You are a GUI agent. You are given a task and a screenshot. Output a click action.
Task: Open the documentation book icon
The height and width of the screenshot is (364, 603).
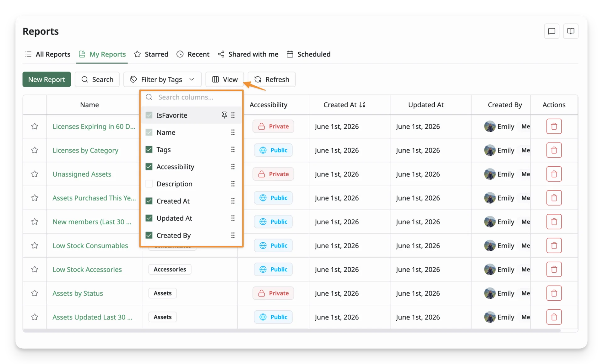(571, 31)
